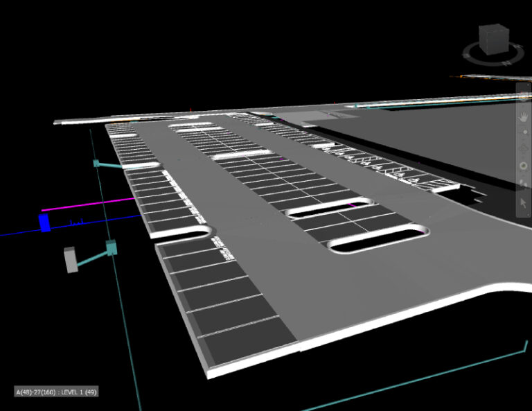Select the magenta line in the model

pyautogui.click(x=88, y=204)
